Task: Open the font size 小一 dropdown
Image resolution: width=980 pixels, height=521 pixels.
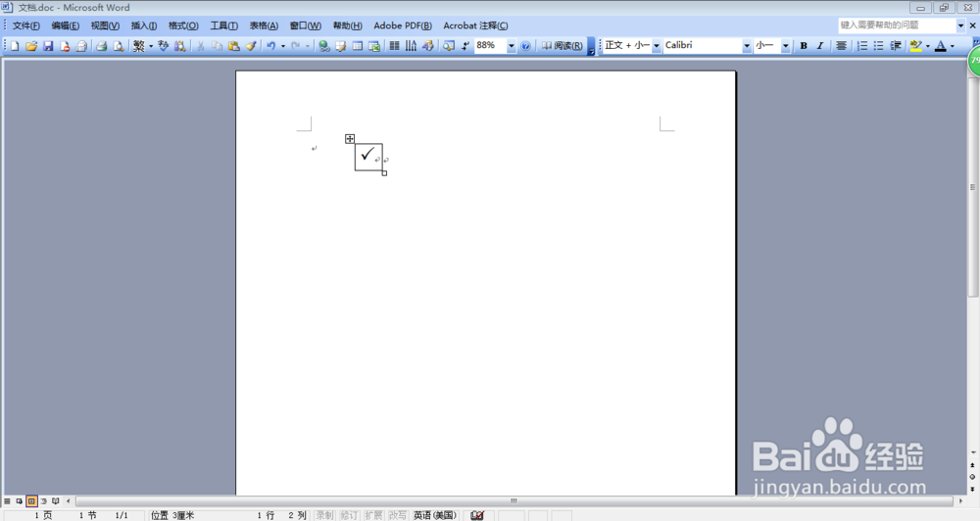Action: coord(786,46)
